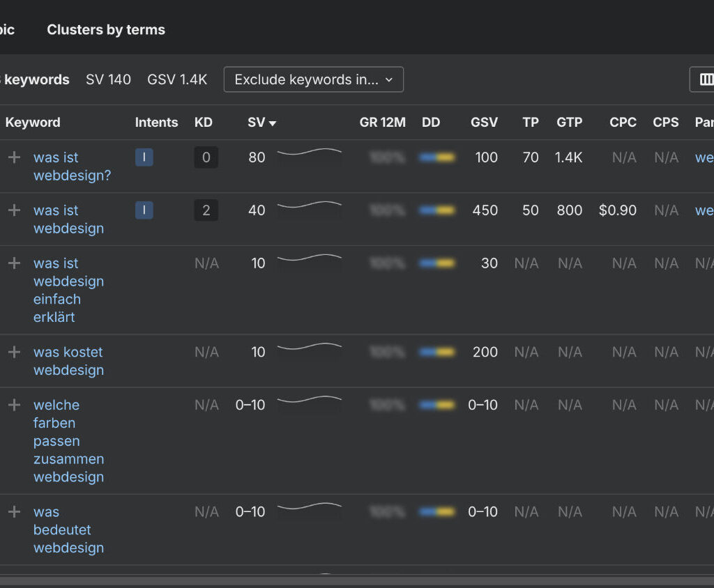Viewport: 714px width, 588px height.
Task: Open the keyword link "was kostet webdesign"
Action: pos(68,361)
